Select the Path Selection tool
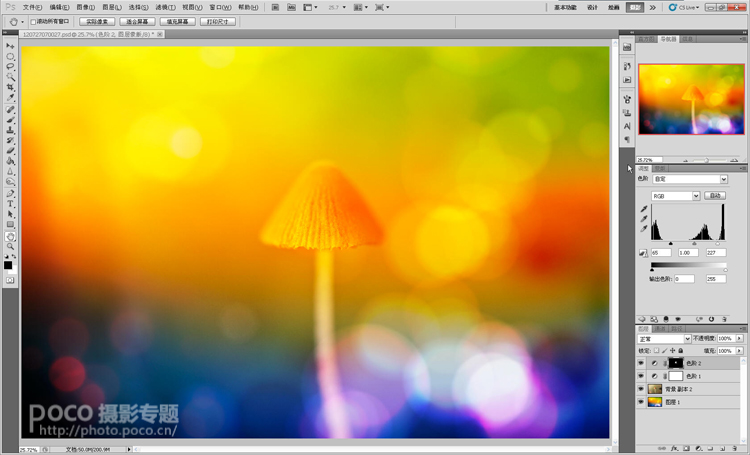The width and height of the screenshot is (750, 455). pyautogui.click(x=10, y=214)
